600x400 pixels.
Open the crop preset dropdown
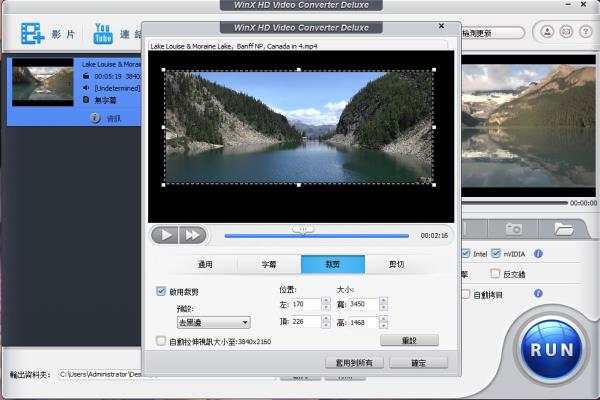click(x=214, y=322)
